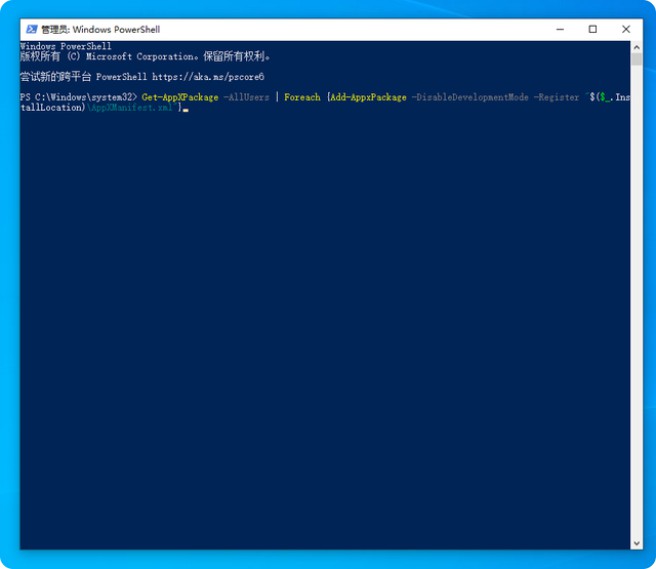Click the Add-AppxPackage cmdlet text
Screen dimensions: 656x569
[x=369, y=97]
